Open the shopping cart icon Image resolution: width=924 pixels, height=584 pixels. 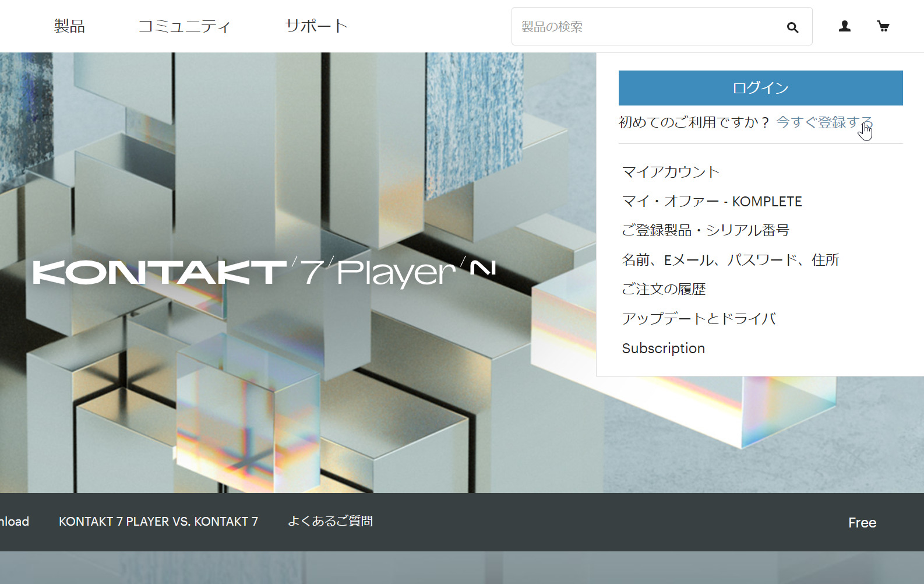coord(883,26)
